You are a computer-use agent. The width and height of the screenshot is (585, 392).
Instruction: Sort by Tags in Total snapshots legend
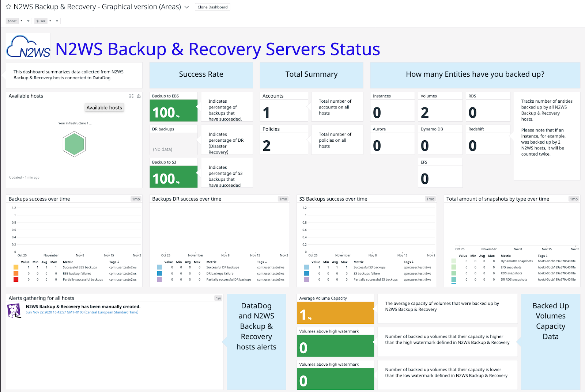coord(543,256)
